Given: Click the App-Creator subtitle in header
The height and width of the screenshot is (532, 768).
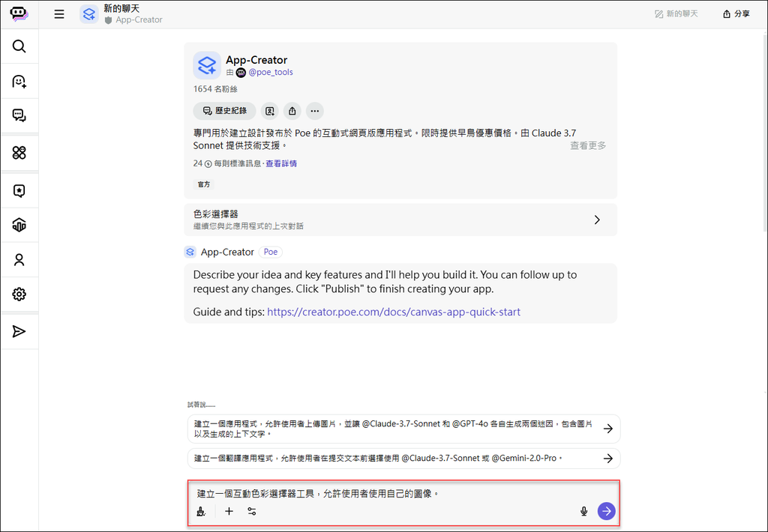Looking at the screenshot, I should 139,20.
